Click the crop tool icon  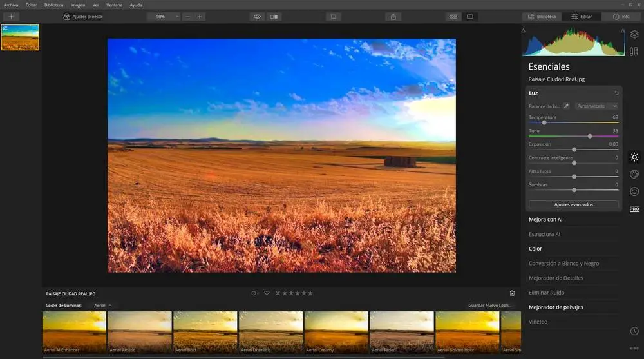tap(333, 17)
